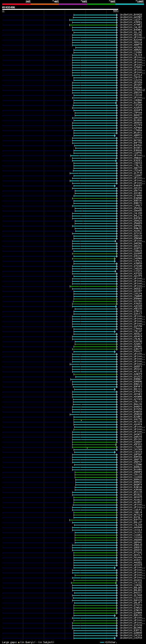Screen dimensions: 146x644
Task: Select hit label UniRef100_A8MG52
Action: (131, 50)
